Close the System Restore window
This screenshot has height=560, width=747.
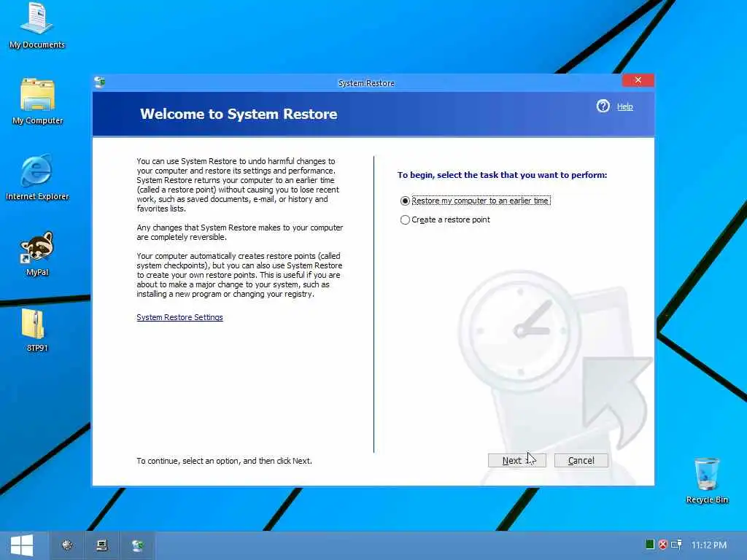(x=638, y=80)
